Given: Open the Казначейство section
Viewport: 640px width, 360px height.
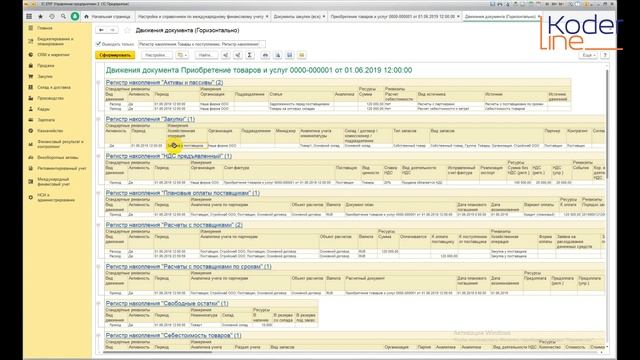Looking at the screenshot, I should [x=50, y=131].
